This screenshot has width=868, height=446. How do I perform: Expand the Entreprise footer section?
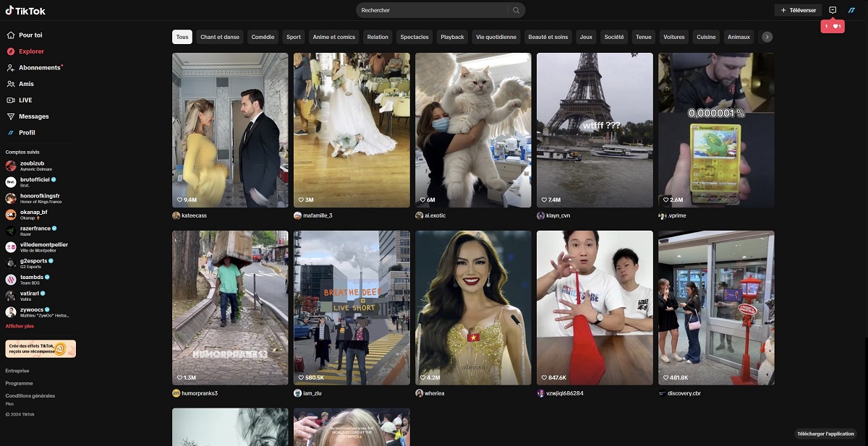tap(18, 371)
